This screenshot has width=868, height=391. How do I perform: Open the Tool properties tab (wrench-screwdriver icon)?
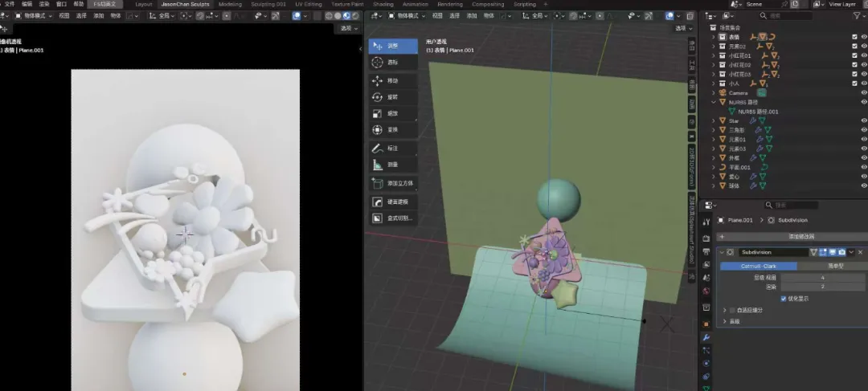click(706, 222)
